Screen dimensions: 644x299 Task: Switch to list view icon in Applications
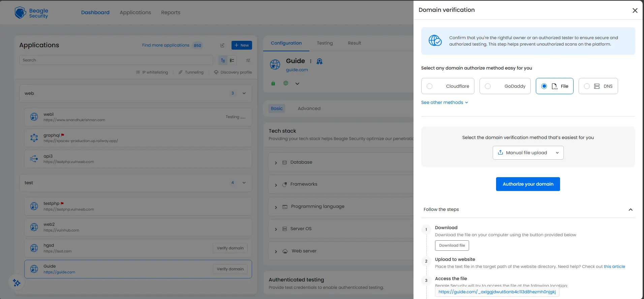232,60
